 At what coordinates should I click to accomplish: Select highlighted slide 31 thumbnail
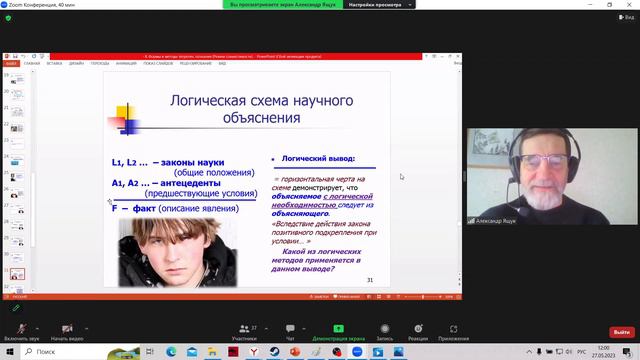17,274
